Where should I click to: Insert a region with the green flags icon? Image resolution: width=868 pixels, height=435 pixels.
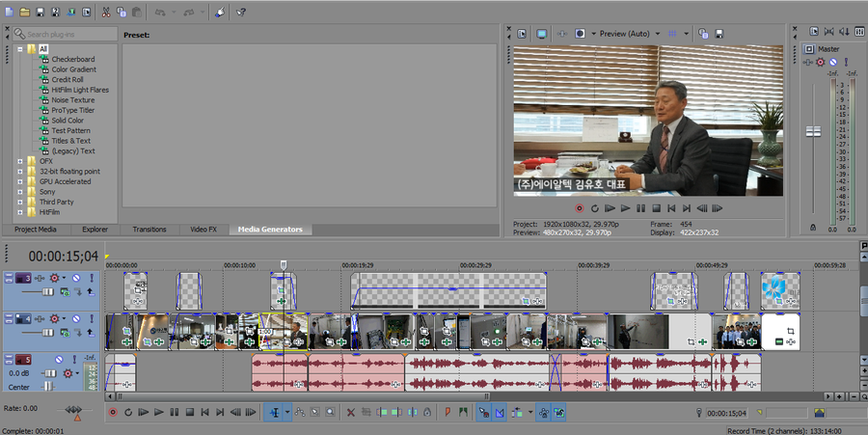[463, 412]
